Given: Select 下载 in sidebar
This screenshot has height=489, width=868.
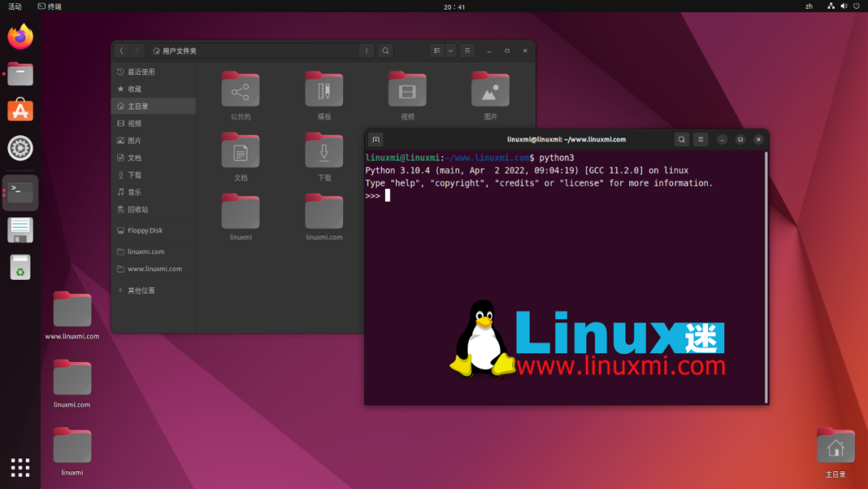Looking at the screenshot, I should (x=154, y=175).
